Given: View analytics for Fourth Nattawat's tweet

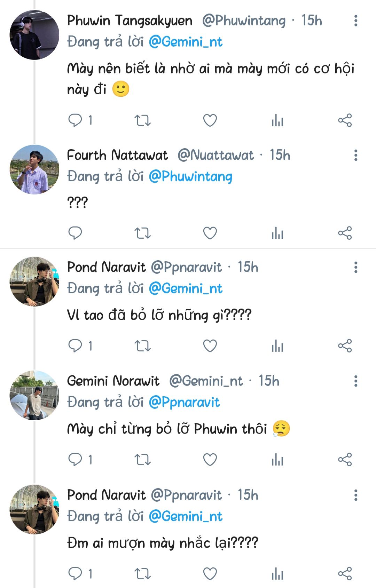Looking at the screenshot, I should click(x=277, y=233).
